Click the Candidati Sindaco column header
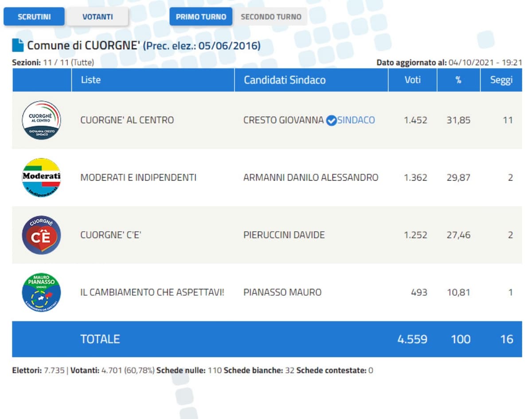Image resolution: width=532 pixels, height=419 pixels. pos(284,80)
